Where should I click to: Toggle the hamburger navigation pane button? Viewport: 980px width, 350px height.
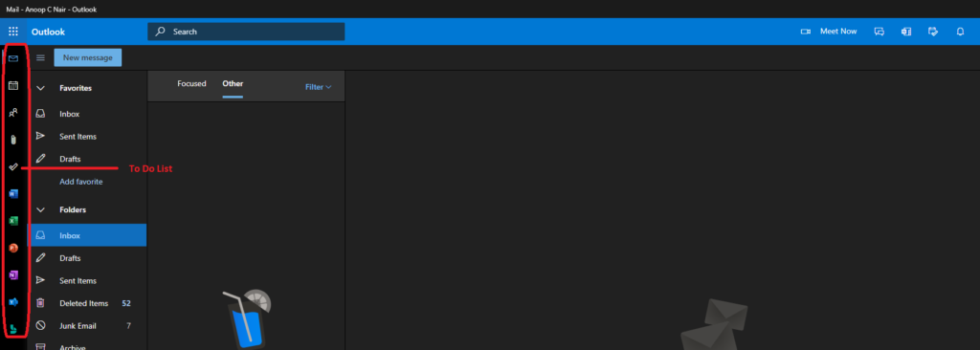tap(40, 57)
